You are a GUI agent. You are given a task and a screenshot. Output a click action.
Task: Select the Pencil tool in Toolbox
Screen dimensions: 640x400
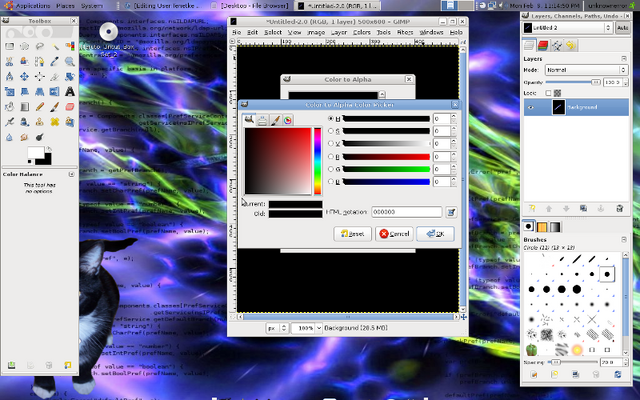click(x=39, y=107)
